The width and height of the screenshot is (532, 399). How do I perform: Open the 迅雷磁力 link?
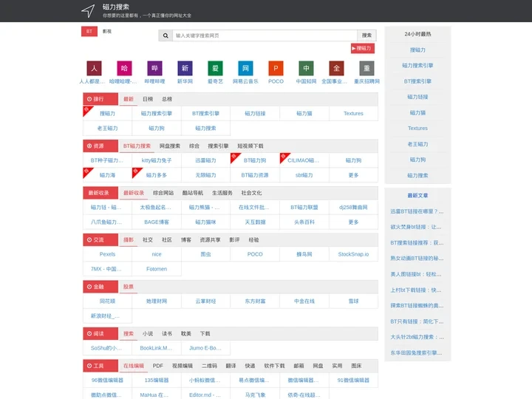click(x=206, y=160)
